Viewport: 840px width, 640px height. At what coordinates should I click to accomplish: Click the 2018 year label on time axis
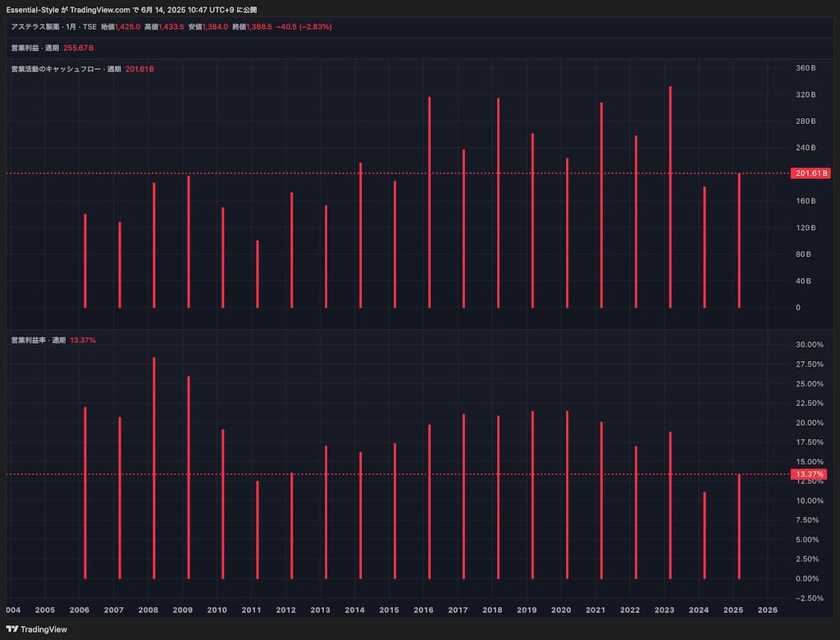[492, 610]
